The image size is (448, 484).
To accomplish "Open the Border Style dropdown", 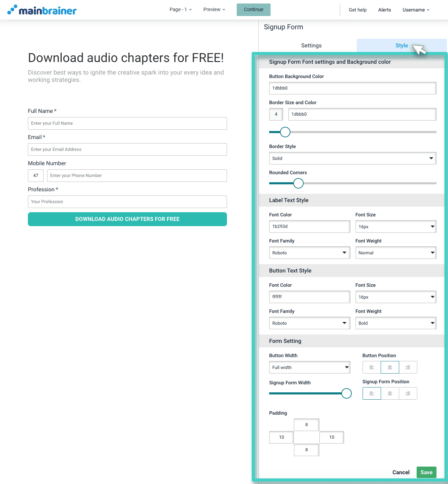I will [x=352, y=158].
